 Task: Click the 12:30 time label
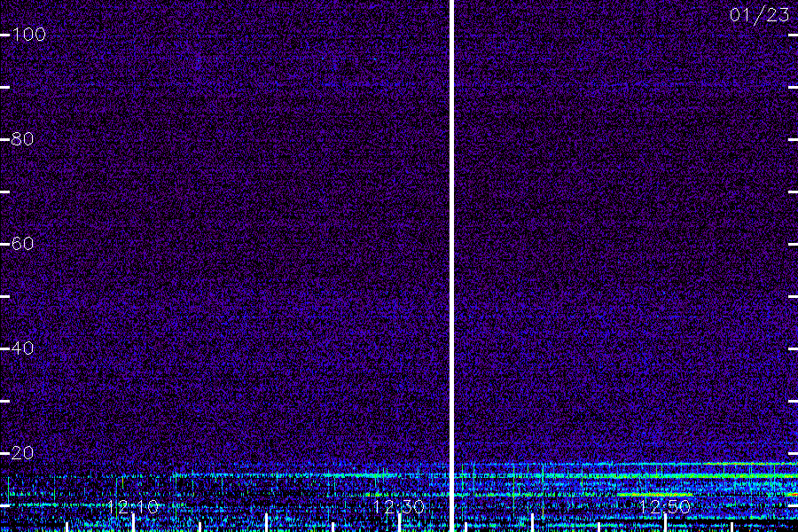point(398,506)
